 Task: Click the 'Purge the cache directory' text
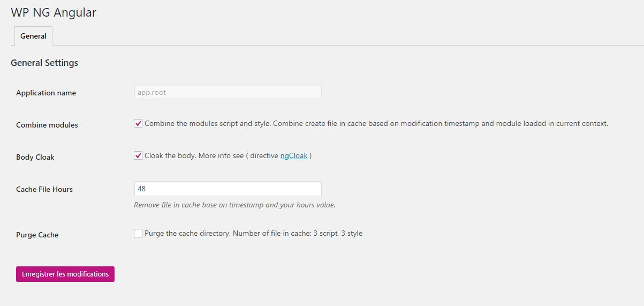(x=187, y=233)
